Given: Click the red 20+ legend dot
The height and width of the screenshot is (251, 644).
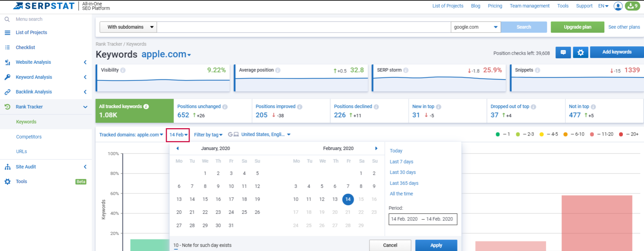Looking at the screenshot, I should pyautogui.click(x=621, y=134).
